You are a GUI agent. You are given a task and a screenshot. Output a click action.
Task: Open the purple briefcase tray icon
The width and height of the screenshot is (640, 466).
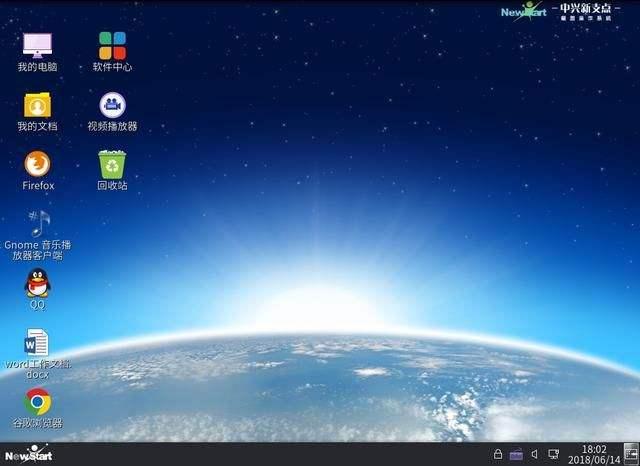click(x=516, y=454)
